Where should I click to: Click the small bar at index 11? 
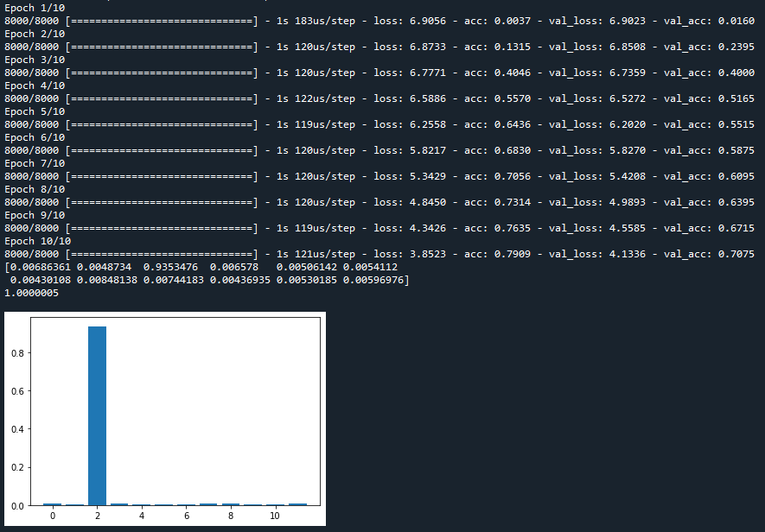tap(297, 504)
